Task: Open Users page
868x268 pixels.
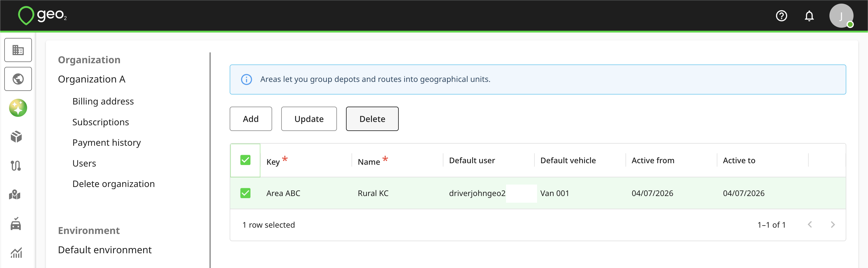Action: pos(84,163)
